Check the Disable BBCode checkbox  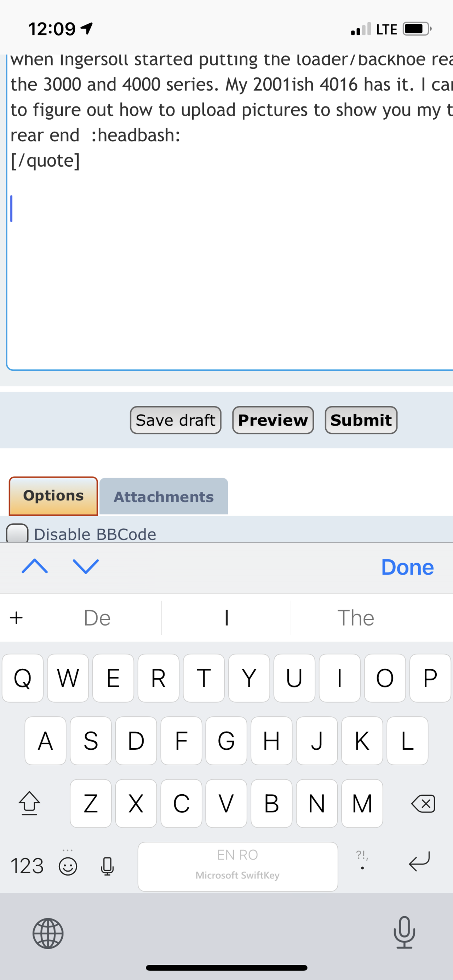(17, 534)
